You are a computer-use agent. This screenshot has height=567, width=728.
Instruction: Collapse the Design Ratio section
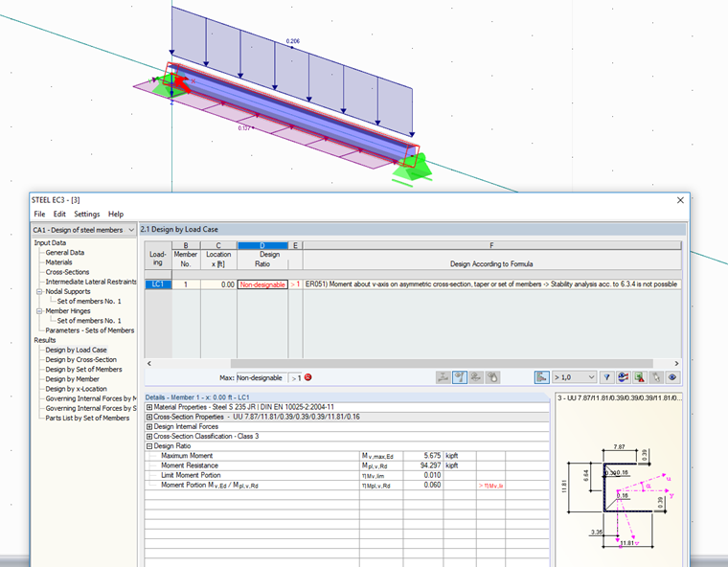click(149, 445)
